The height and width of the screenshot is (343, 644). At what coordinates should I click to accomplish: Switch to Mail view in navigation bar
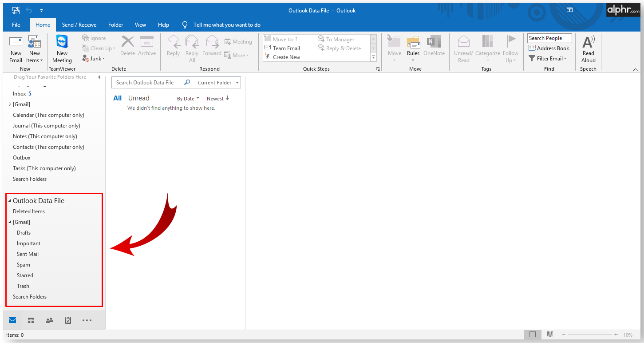coord(12,320)
